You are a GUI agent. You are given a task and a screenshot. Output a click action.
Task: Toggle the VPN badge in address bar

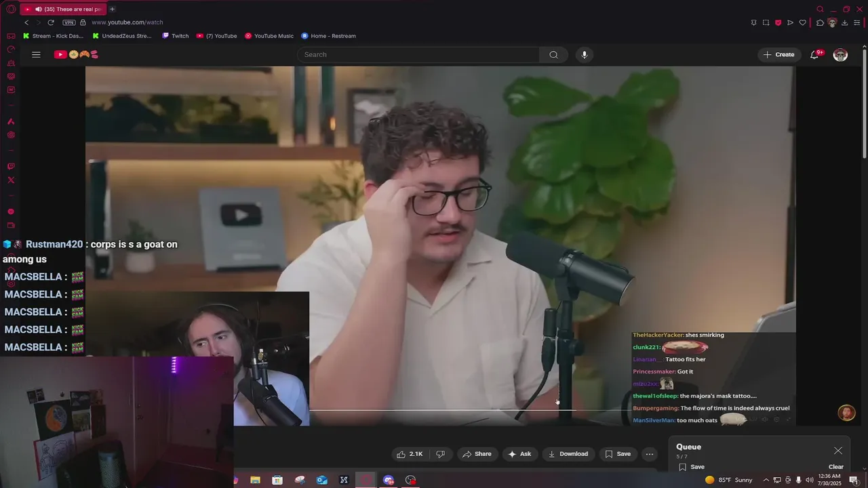(x=68, y=22)
